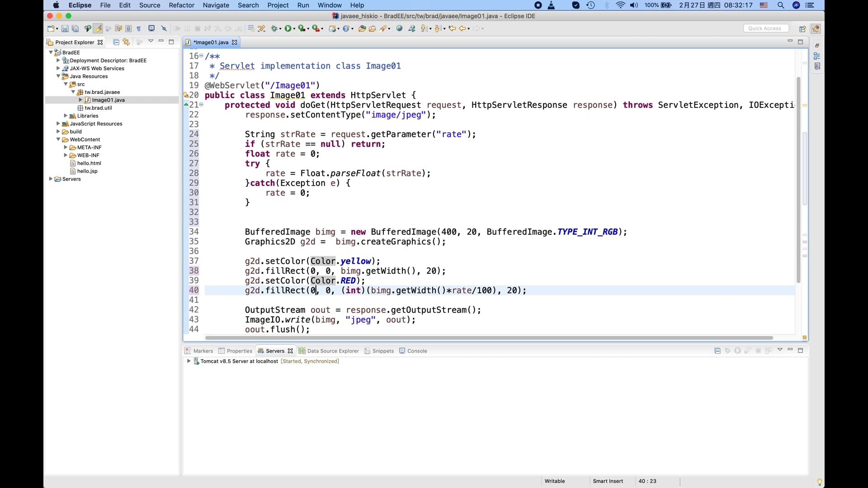Toggle Link with Editor in Project Explorer
Viewport: 868px width, 488px height.
click(126, 42)
